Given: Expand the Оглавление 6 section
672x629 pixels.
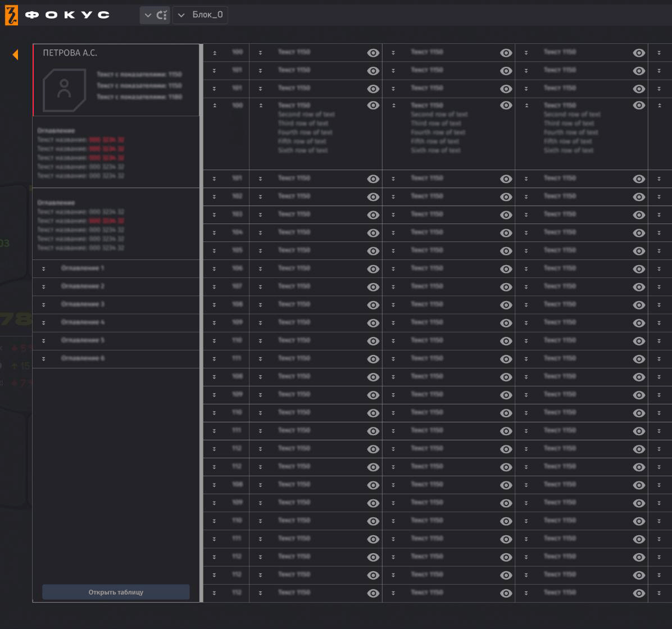Looking at the screenshot, I should coord(44,359).
